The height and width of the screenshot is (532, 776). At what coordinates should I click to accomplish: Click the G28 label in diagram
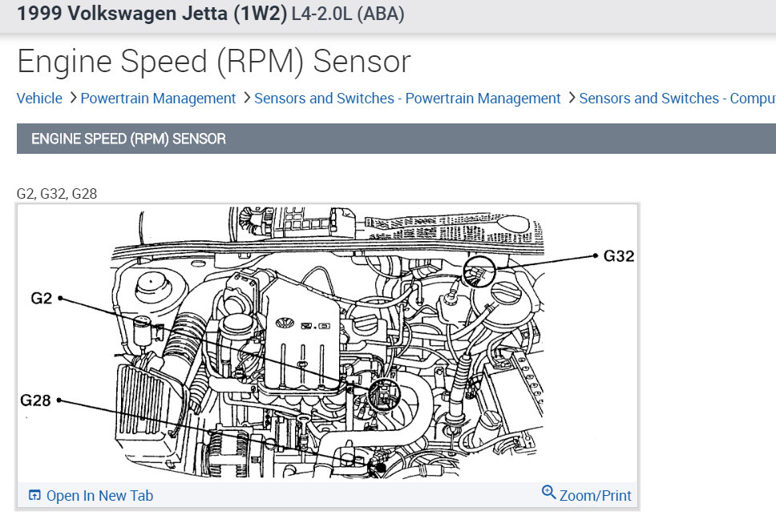[35, 400]
